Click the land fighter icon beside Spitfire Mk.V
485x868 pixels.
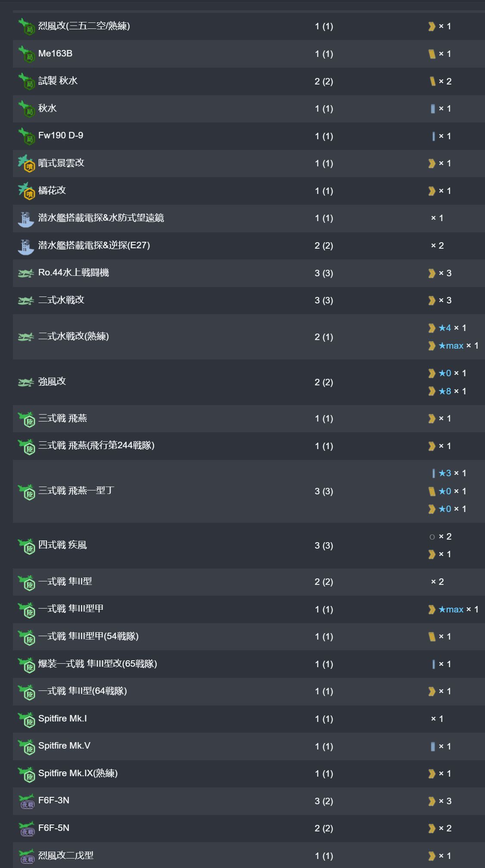click(26, 746)
